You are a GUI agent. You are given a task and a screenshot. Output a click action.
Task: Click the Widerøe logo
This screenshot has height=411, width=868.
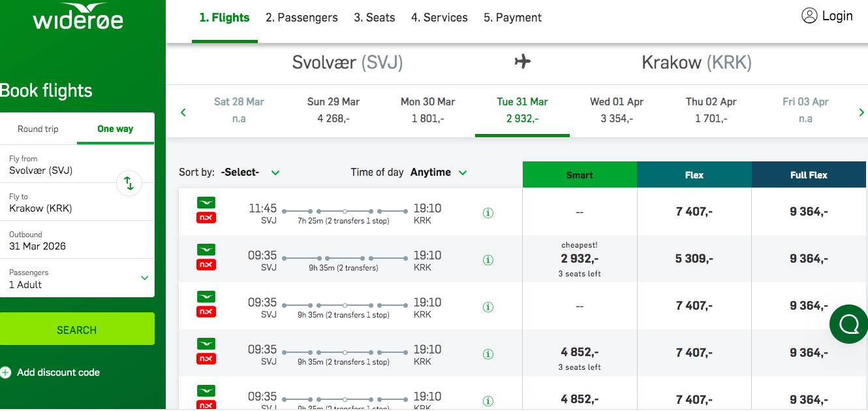point(78,18)
